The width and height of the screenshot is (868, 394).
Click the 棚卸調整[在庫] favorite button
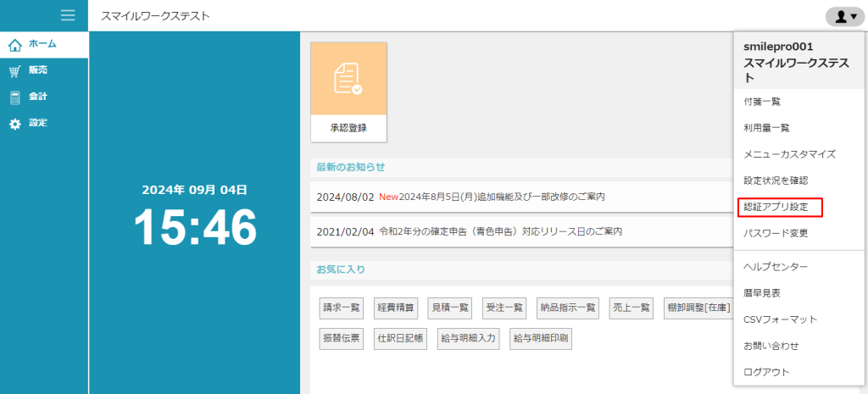coord(699,308)
